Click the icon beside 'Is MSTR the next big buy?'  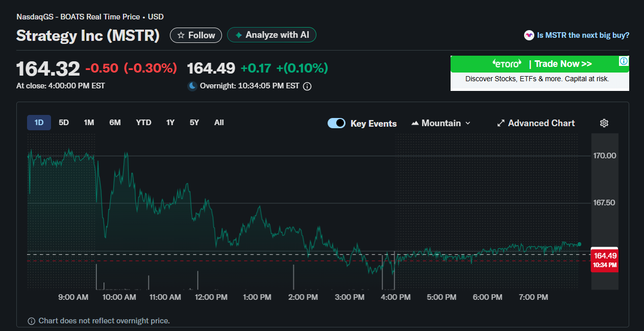[529, 35]
